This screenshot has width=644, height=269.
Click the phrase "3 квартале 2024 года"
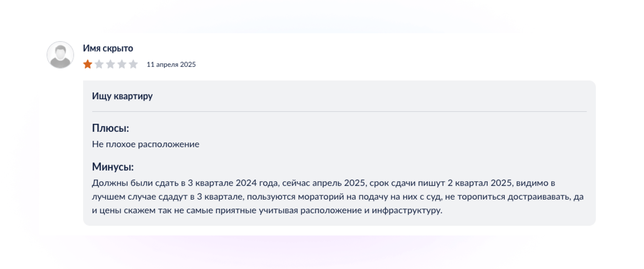coord(233,183)
